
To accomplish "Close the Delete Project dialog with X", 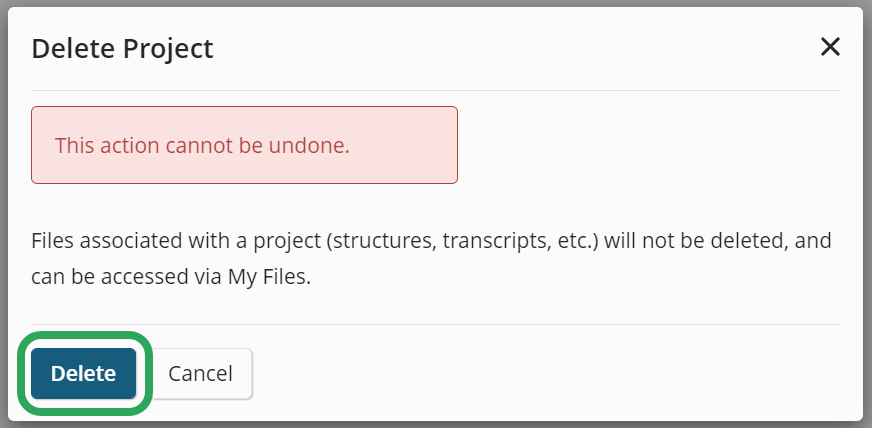I will click(830, 47).
